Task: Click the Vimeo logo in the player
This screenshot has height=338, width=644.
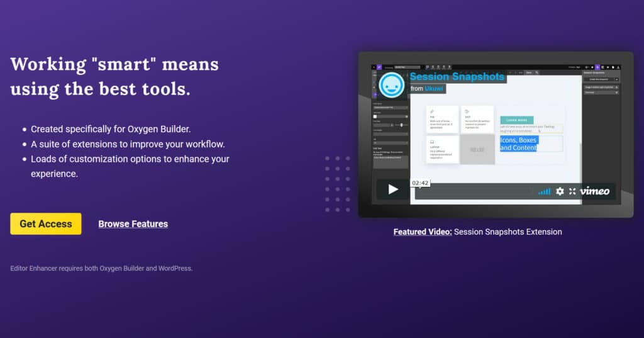Action: pyautogui.click(x=594, y=191)
